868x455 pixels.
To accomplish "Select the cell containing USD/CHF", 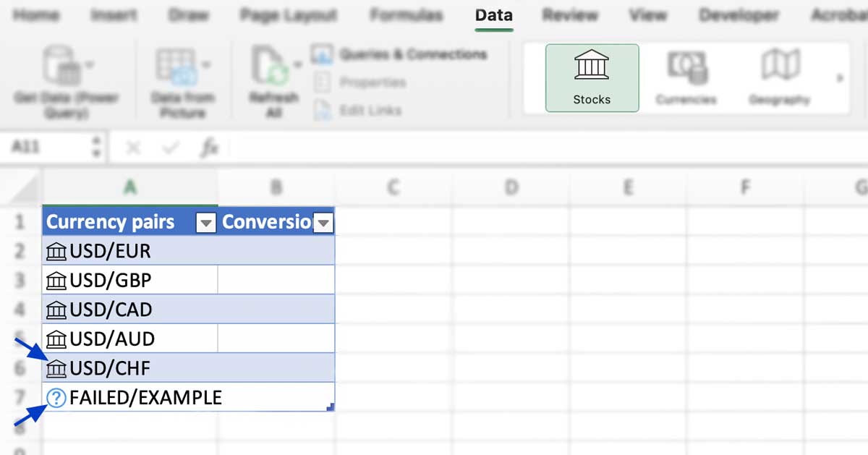I will (130, 367).
